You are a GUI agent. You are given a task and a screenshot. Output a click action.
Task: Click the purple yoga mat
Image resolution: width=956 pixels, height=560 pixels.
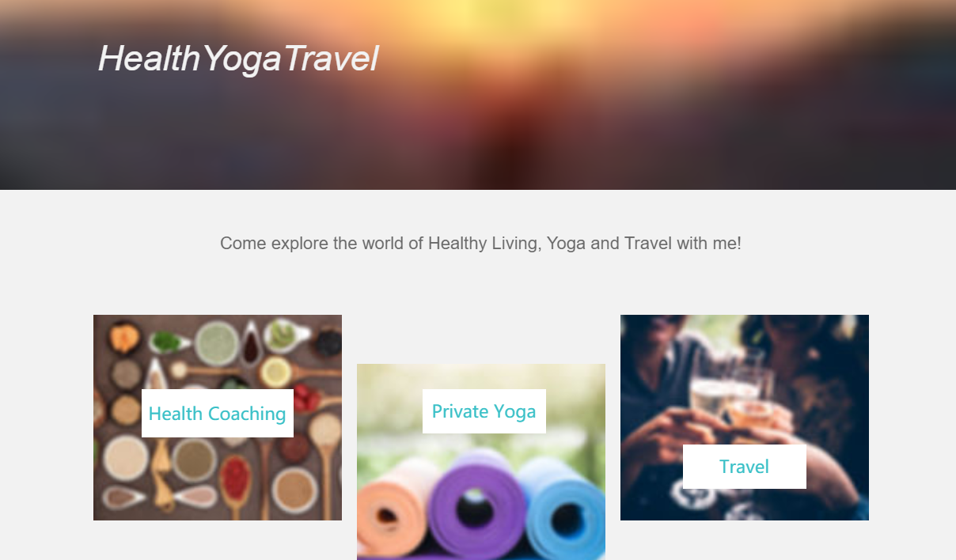477,506
